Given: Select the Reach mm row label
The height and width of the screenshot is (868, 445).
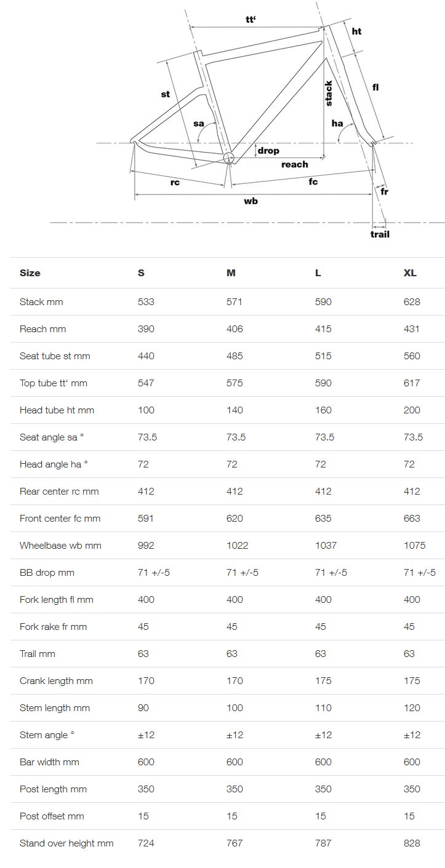Looking at the screenshot, I should 42,329.
